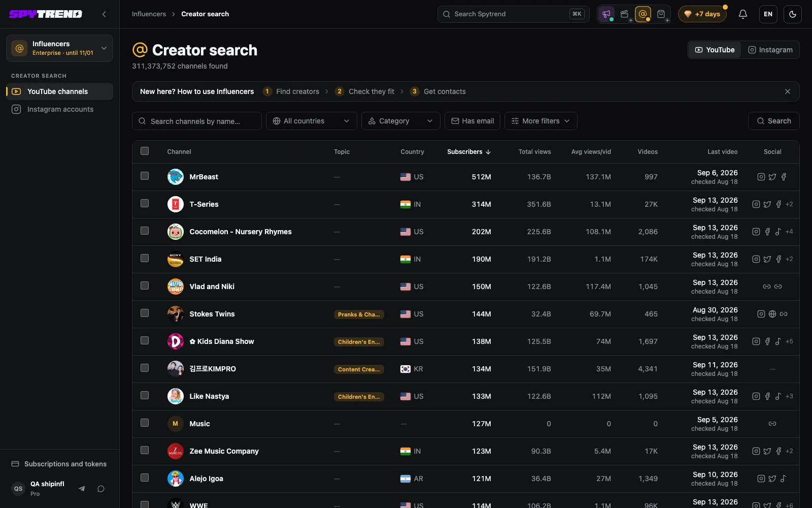Focus the Search Spytrend top search bar
The image size is (812, 508).
coord(513,14)
